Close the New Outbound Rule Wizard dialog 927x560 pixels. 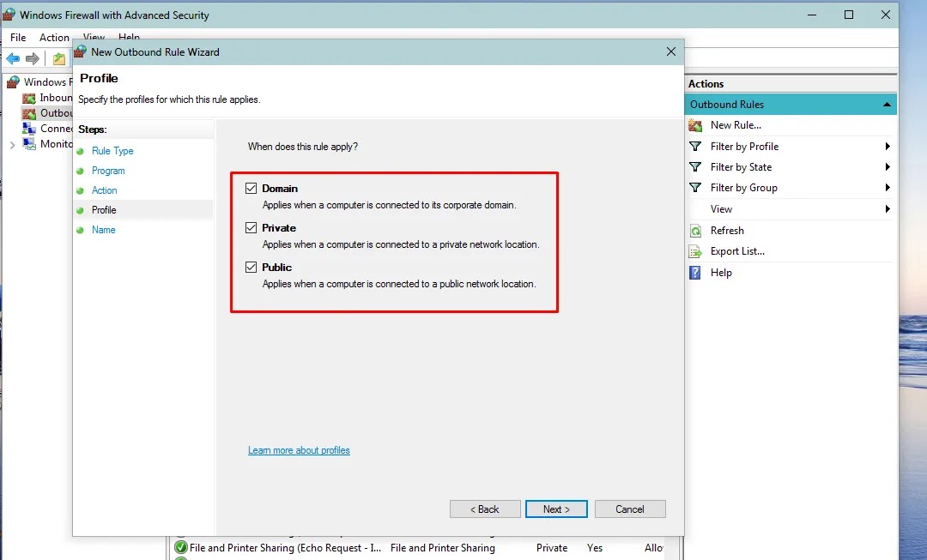coord(671,52)
